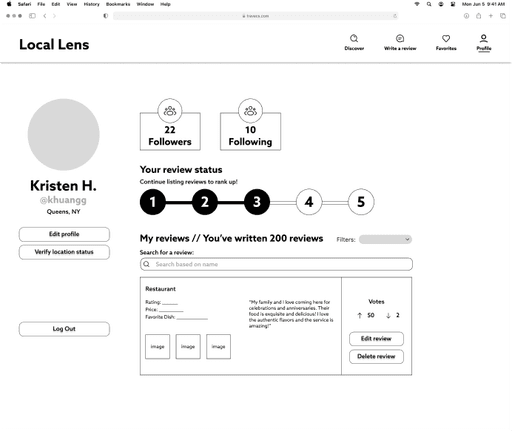Open Spotlight search in the menu bar
Screen dimensions: 512x431
click(x=429, y=4)
